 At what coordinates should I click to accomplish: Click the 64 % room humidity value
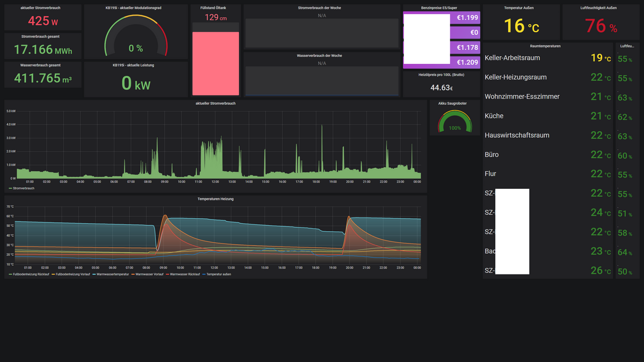tap(625, 253)
